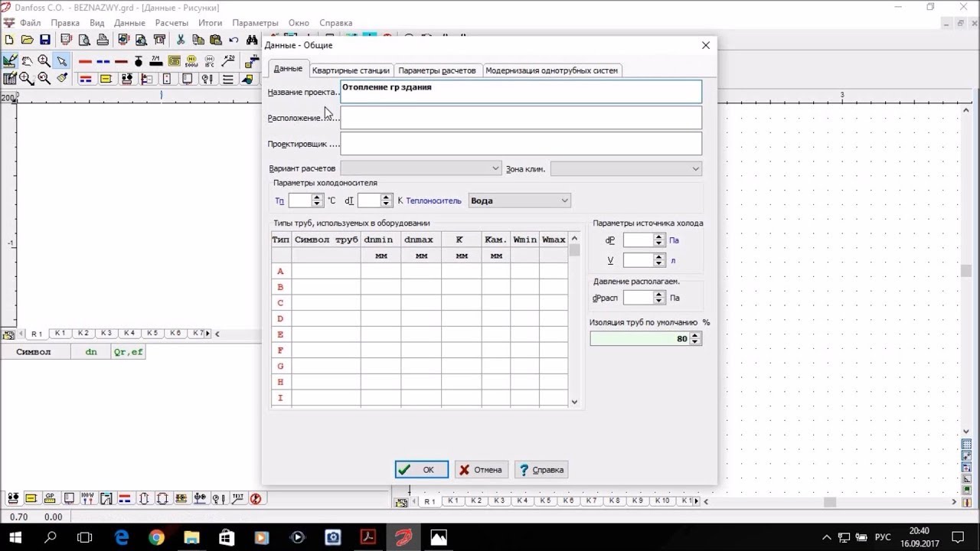Select the 15°C room temperature tool

[x=209, y=61]
